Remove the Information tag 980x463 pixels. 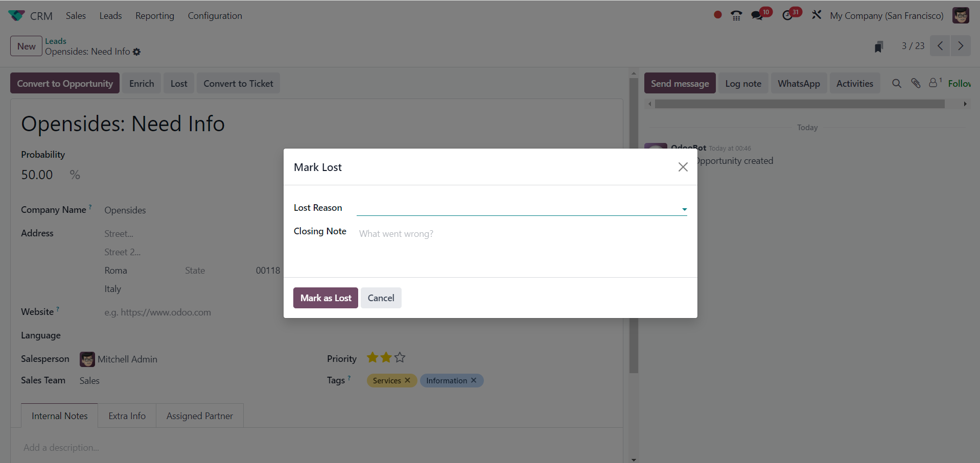point(474,380)
